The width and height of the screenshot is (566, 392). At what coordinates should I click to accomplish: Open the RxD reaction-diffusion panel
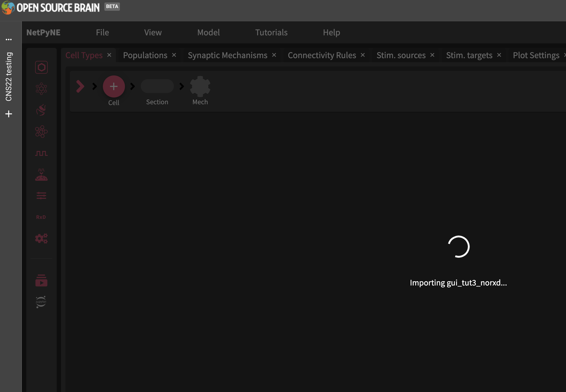pyautogui.click(x=41, y=217)
